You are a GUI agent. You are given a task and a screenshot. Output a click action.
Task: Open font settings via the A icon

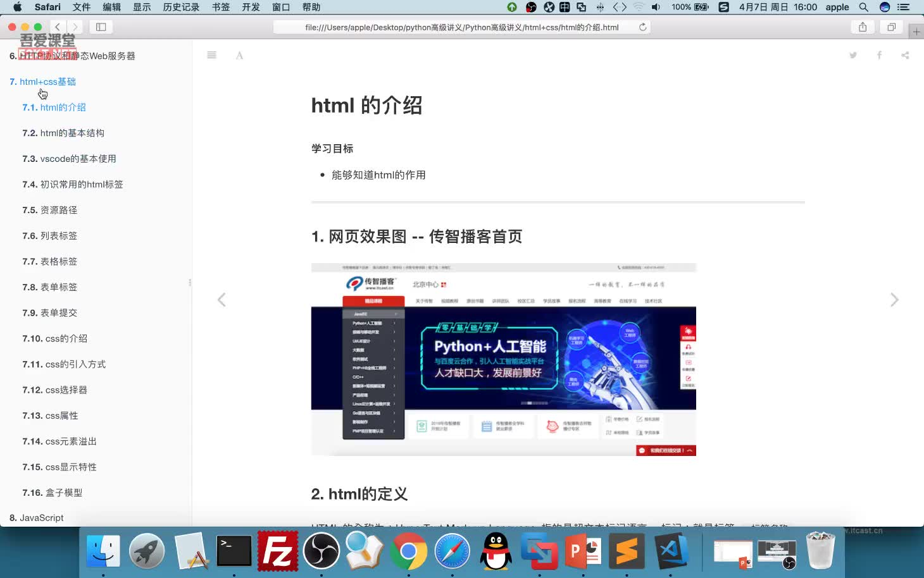[239, 56]
